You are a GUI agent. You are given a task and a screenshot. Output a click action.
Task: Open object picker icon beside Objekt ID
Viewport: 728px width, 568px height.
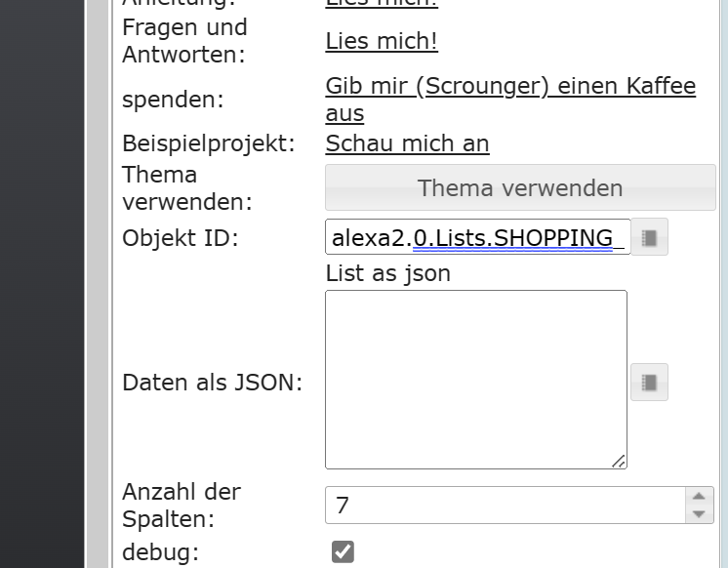click(x=649, y=237)
